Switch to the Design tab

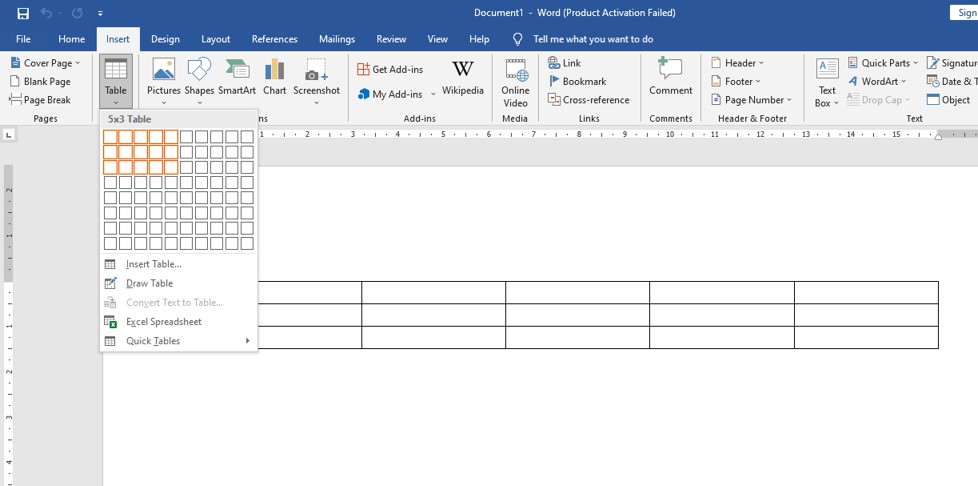pos(165,39)
